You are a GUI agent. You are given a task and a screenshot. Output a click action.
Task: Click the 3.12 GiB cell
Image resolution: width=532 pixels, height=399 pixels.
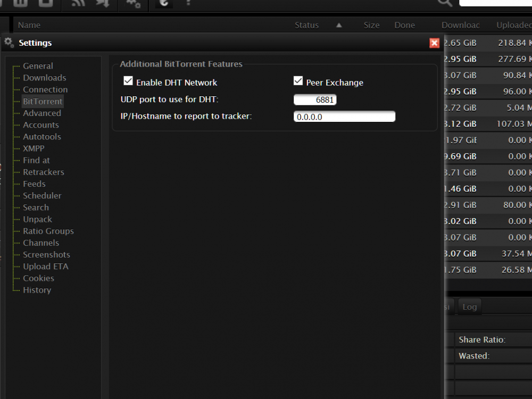click(460, 124)
